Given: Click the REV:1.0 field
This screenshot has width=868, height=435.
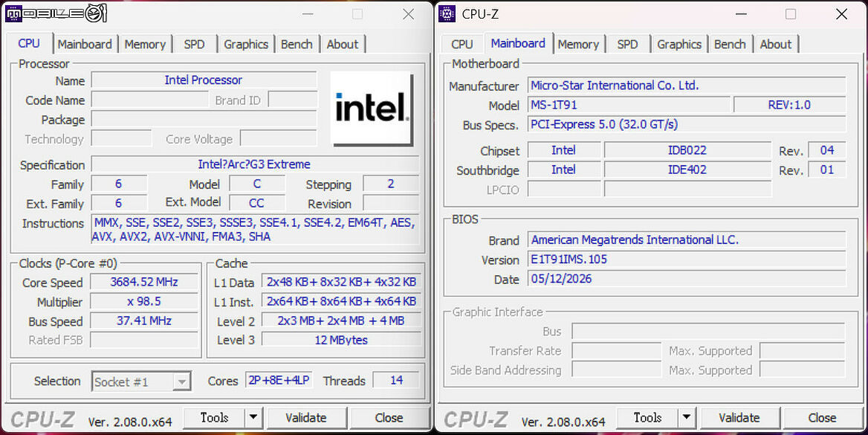Looking at the screenshot, I should 789,105.
